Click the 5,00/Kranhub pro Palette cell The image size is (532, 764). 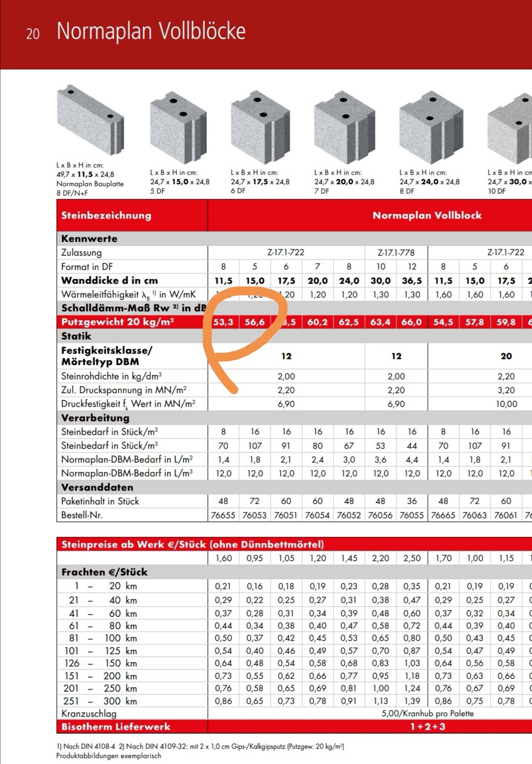[427, 713]
